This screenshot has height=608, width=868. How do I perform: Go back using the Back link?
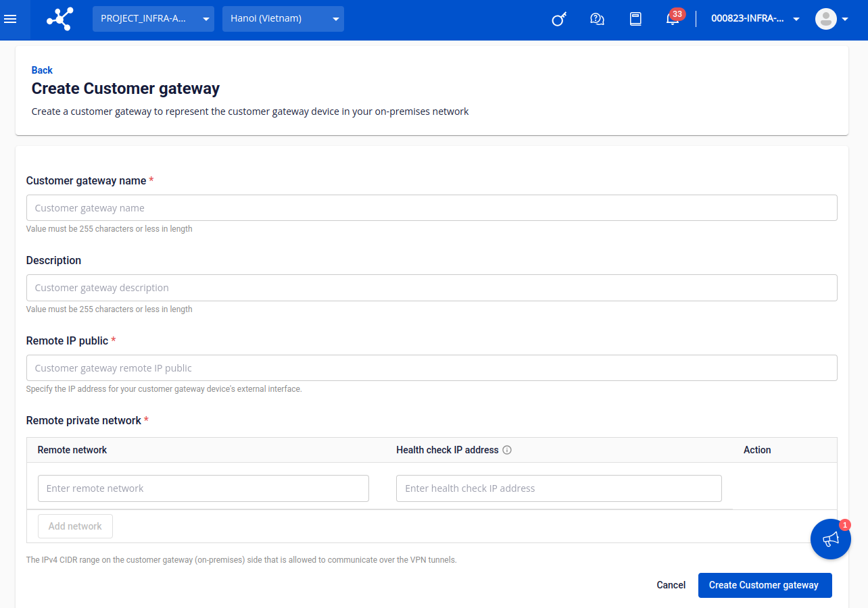coord(42,70)
